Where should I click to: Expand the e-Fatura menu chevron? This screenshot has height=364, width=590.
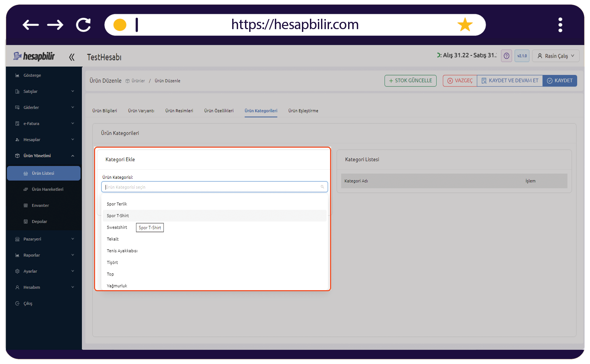coord(73,123)
